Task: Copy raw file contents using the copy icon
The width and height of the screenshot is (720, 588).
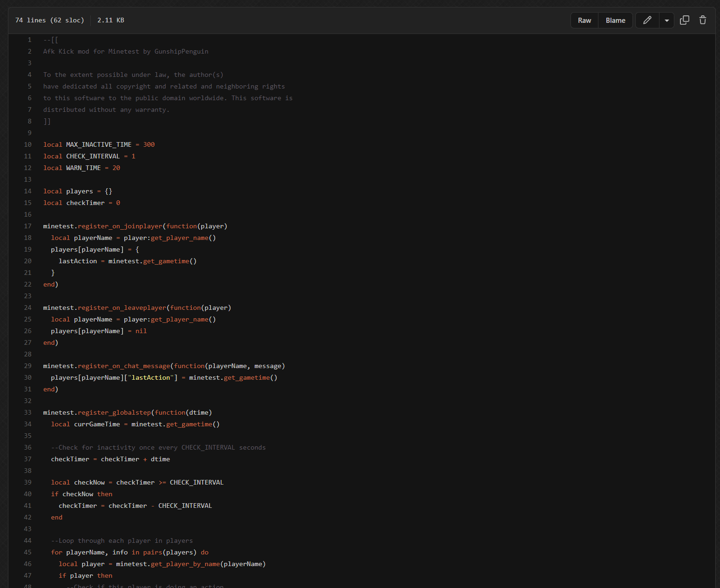Action: (684, 20)
